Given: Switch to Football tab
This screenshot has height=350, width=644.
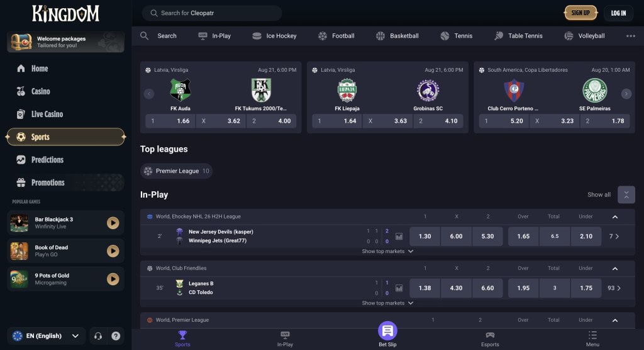Looking at the screenshot, I should click(336, 36).
